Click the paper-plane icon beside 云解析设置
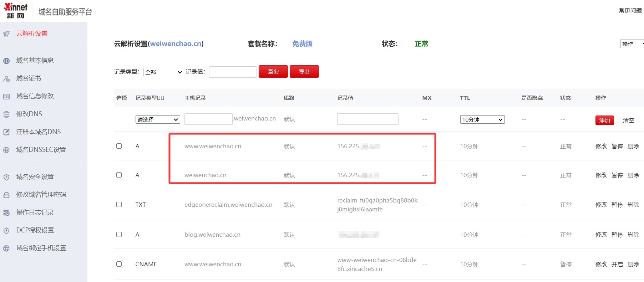This screenshot has height=282, width=644. pyautogui.click(x=6, y=34)
